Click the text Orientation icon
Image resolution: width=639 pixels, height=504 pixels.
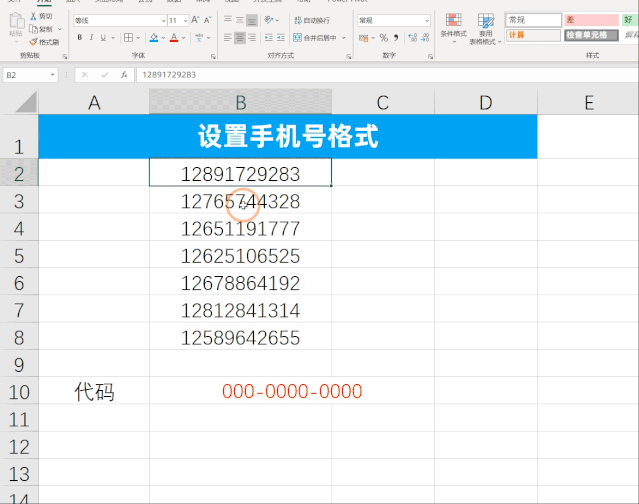[x=269, y=20]
